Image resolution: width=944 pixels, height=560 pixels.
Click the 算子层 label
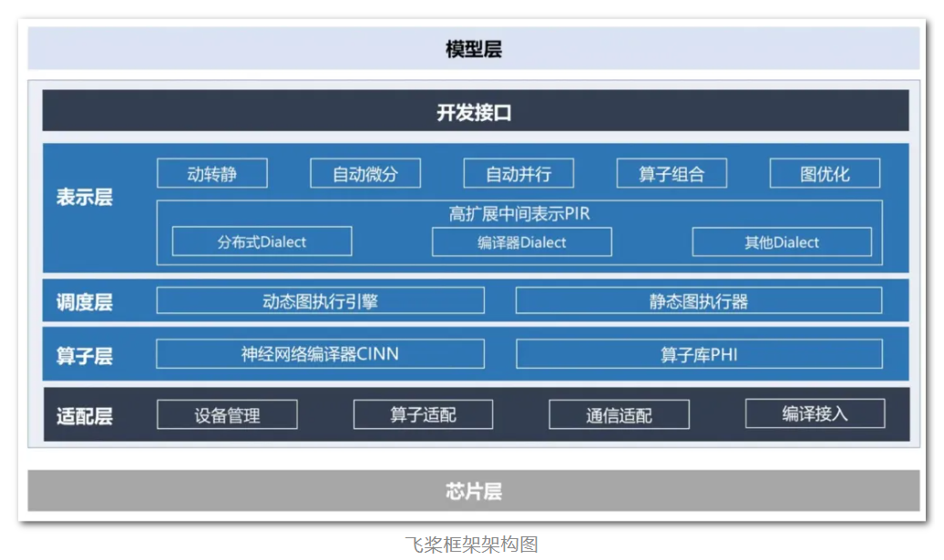(84, 355)
